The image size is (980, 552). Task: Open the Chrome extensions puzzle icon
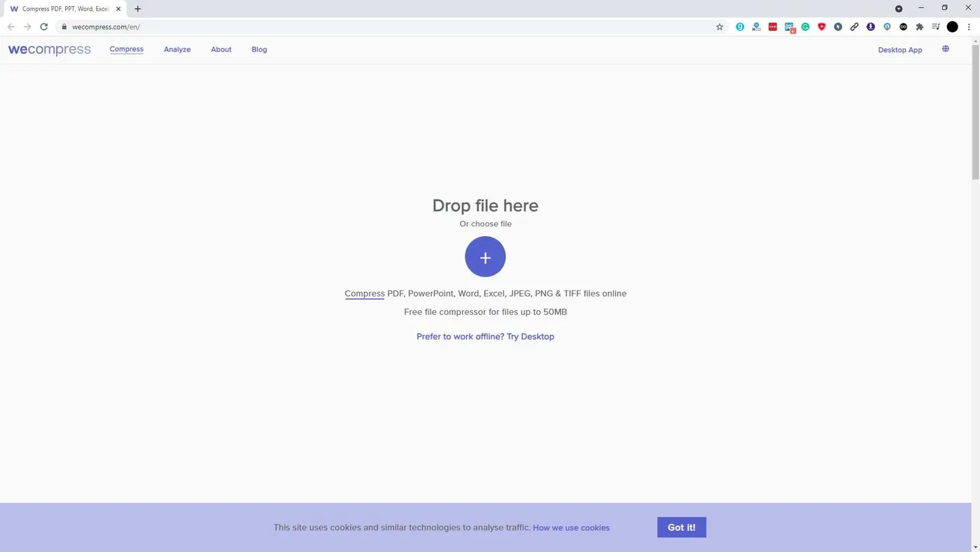920,27
